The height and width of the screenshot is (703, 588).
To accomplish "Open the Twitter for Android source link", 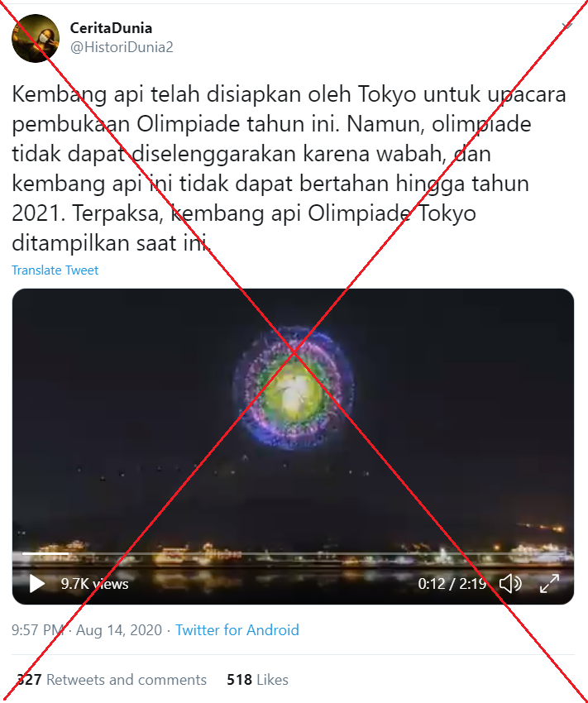I will click(237, 630).
